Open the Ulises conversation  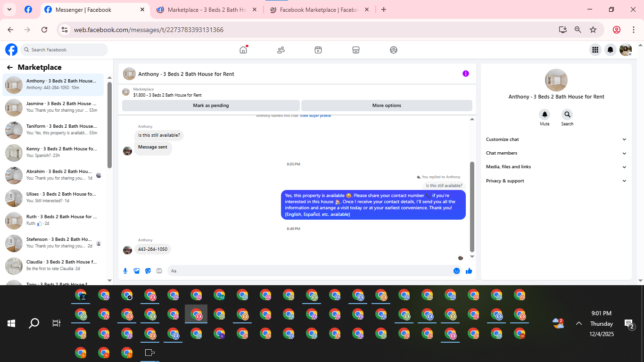pyautogui.click(x=53, y=198)
